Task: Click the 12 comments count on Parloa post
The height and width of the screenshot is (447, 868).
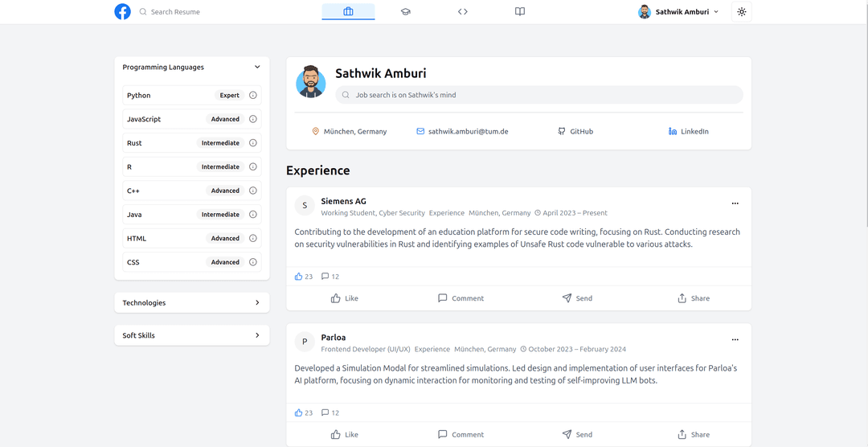Action: coord(330,412)
